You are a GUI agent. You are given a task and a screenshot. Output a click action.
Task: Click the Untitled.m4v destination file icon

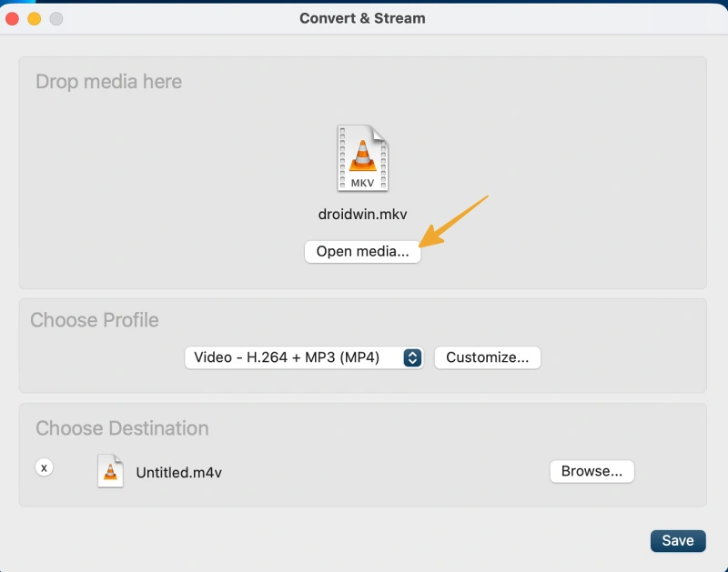click(110, 471)
